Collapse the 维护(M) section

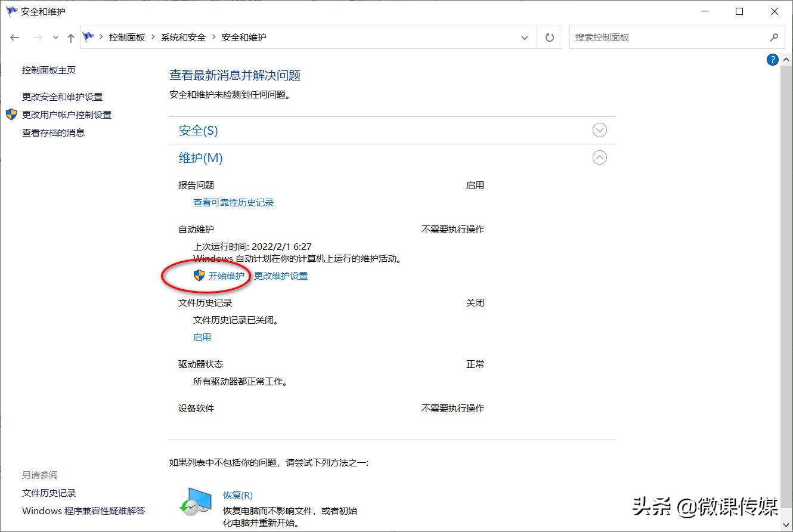click(599, 157)
